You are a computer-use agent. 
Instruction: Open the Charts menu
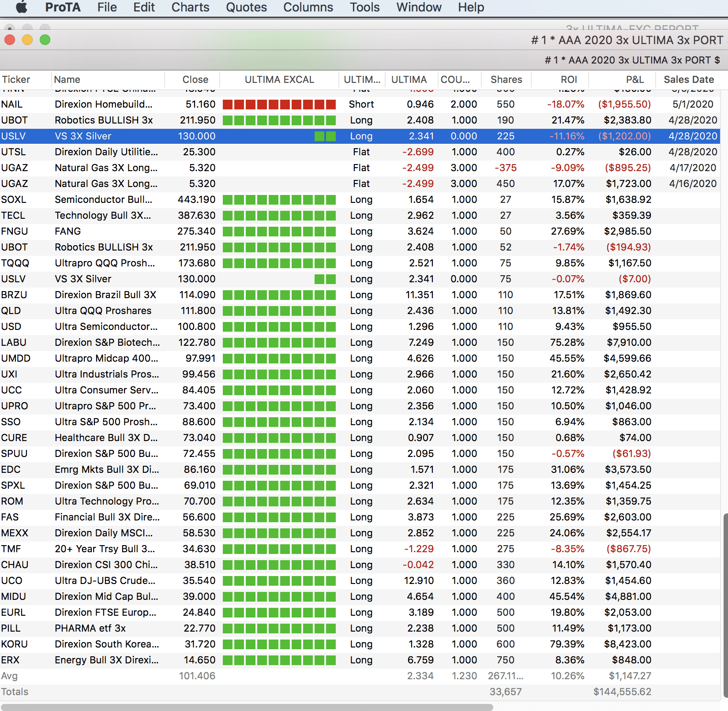point(190,7)
